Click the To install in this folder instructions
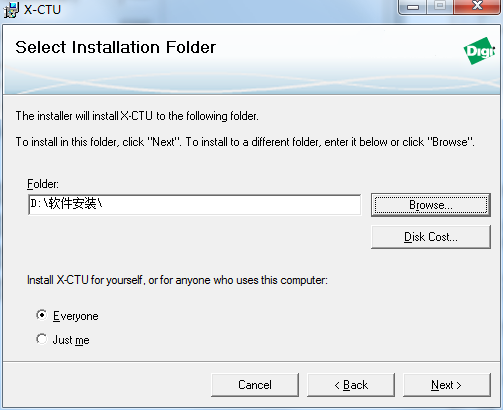Image resolution: width=503 pixels, height=410 pixels. pyautogui.click(x=245, y=142)
